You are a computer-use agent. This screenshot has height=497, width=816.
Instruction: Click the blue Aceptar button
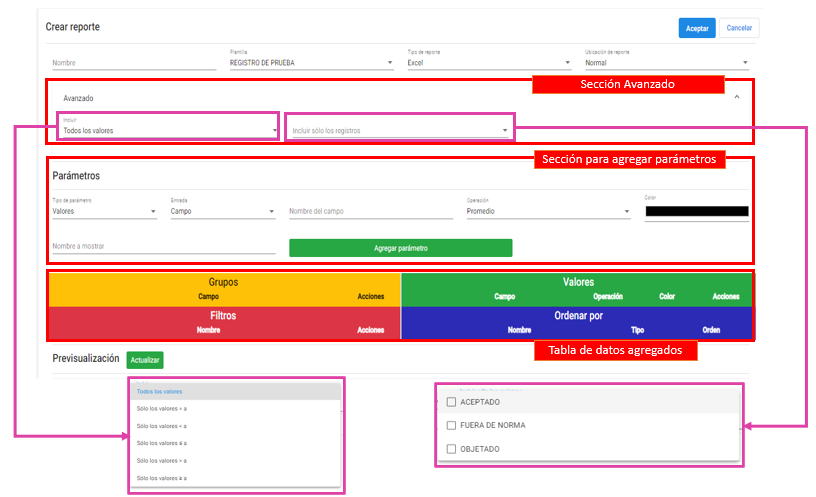pos(697,28)
